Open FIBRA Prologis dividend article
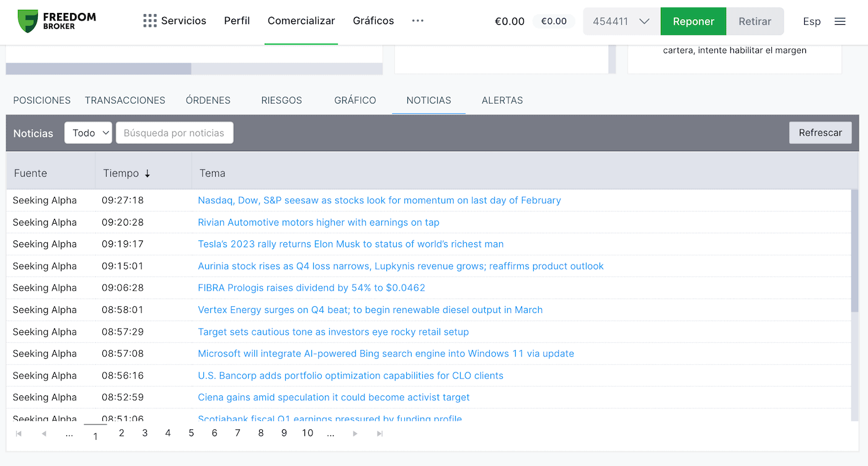This screenshot has height=466, width=868. click(311, 288)
